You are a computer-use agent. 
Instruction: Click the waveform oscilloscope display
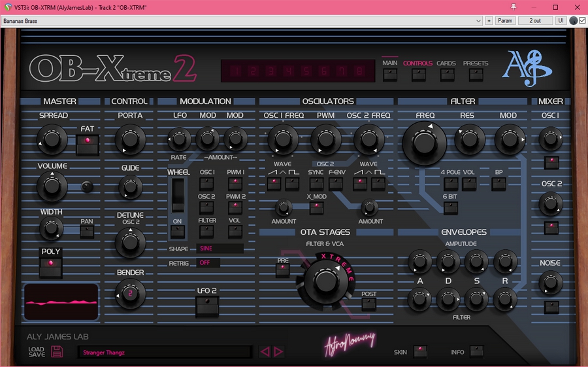click(61, 302)
